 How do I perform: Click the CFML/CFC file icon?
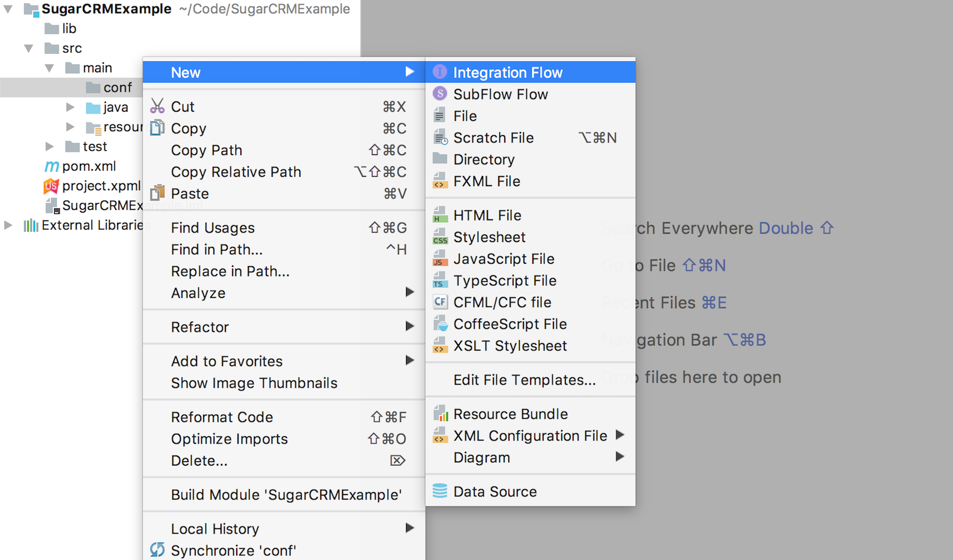[x=440, y=302]
